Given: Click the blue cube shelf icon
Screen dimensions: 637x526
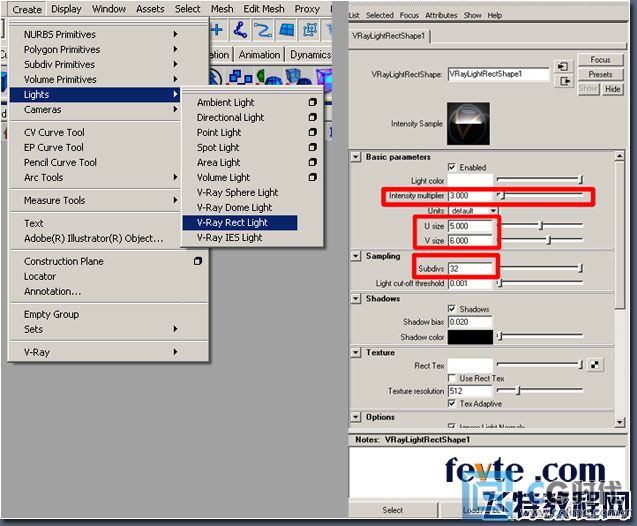Looking at the screenshot, I should (x=298, y=77).
